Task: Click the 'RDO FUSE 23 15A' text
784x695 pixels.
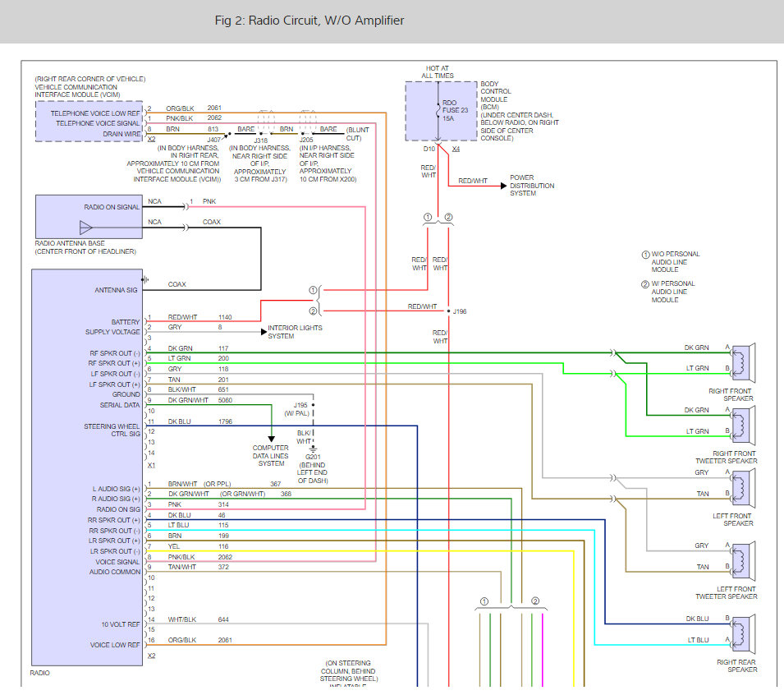Action: click(x=455, y=111)
